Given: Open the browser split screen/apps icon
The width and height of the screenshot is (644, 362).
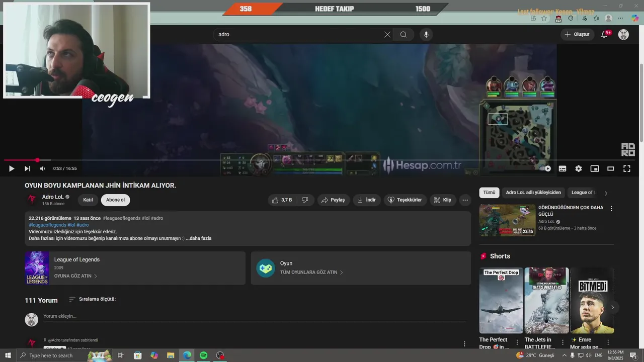Looking at the screenshot, I should (x=533, y=18).
